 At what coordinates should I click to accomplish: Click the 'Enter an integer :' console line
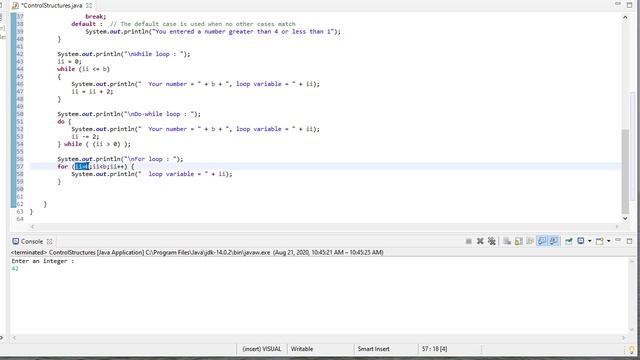click(x=43, y=261)
